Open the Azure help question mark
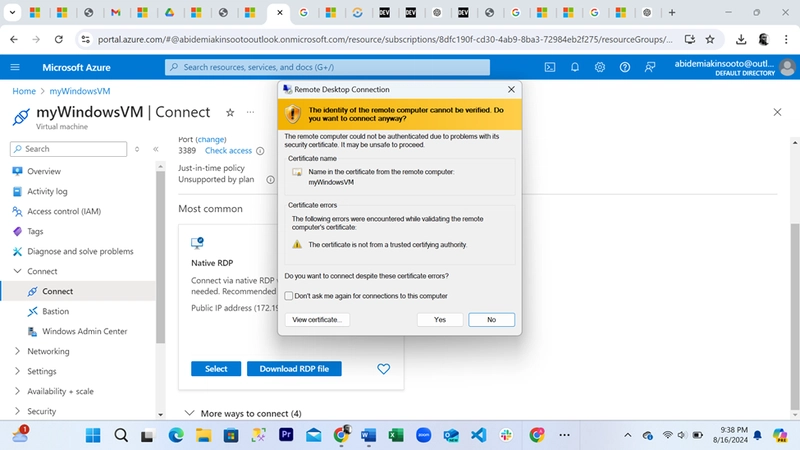Image resolution: width=800 pixels, height=450 pixels. [624, 67]
